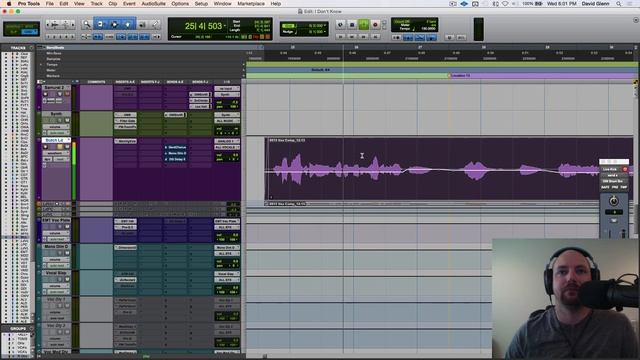640x360 pixels.
Task: Open the Butch Ld output selector (ALL VOCALS)
Action: pos(227,147)
